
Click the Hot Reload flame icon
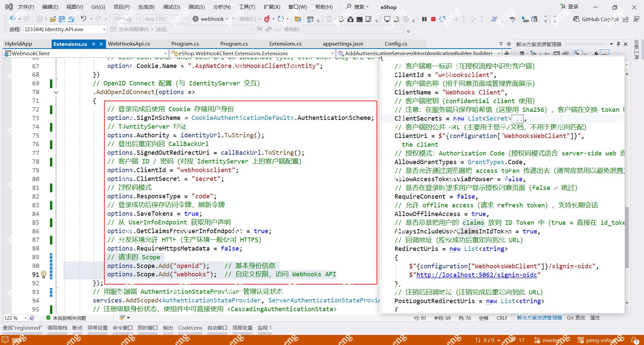coord(267,19)
